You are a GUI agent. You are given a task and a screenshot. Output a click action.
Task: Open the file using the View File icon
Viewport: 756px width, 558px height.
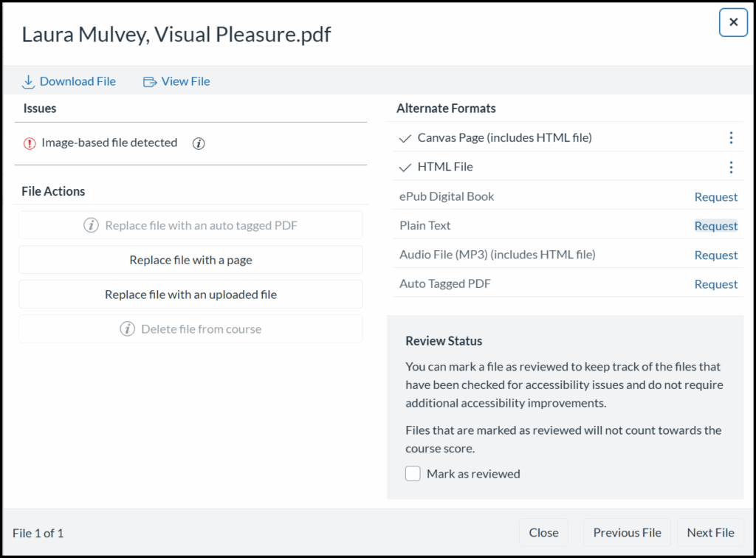150,81
